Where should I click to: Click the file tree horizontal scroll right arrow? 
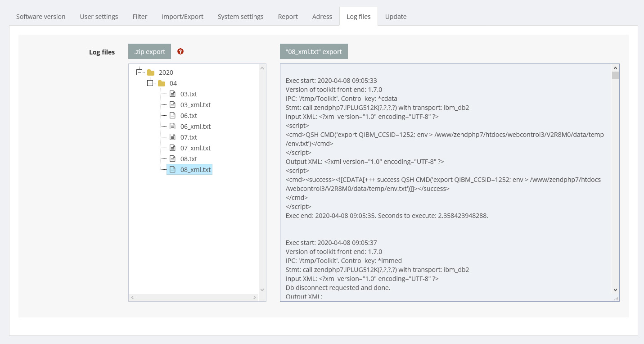point(255,298)
